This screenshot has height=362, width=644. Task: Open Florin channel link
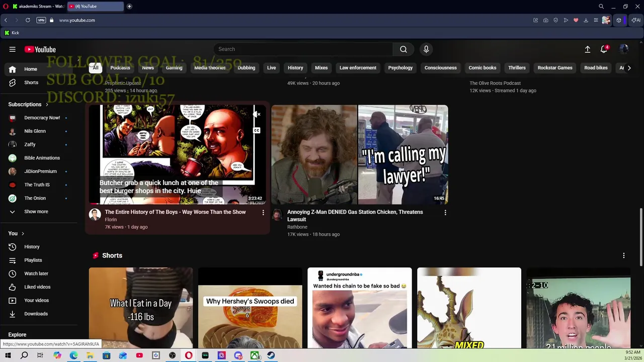[111, 220]
